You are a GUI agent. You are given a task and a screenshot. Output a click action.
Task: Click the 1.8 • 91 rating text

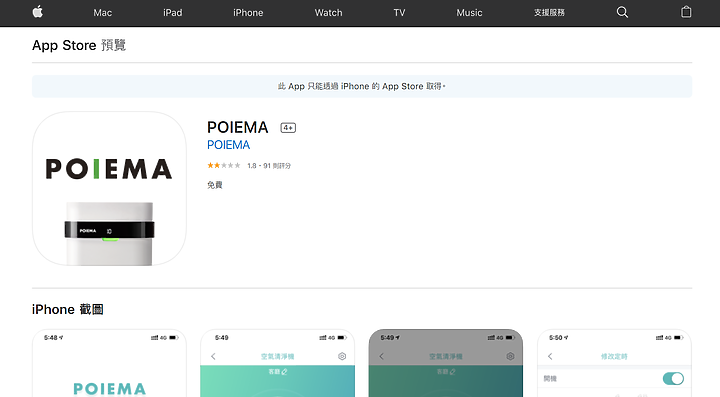pos(269,166)
